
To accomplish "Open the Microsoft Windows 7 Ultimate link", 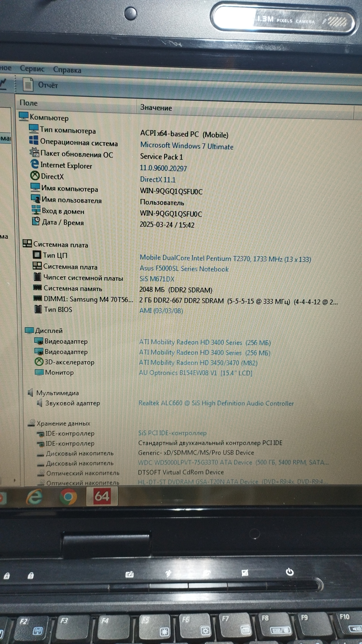I will click(x=186, y=146).
